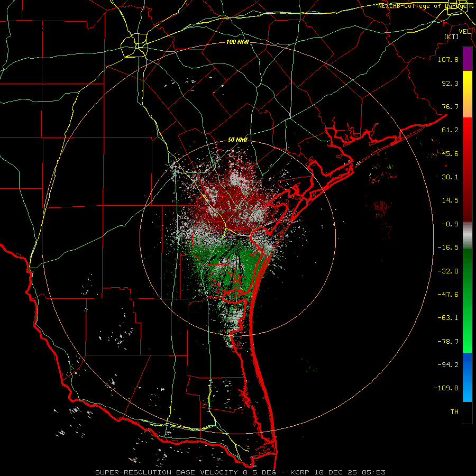Click the -78.7 velocity scale value
The image size is (476, 476).
[x=448, y=342]
